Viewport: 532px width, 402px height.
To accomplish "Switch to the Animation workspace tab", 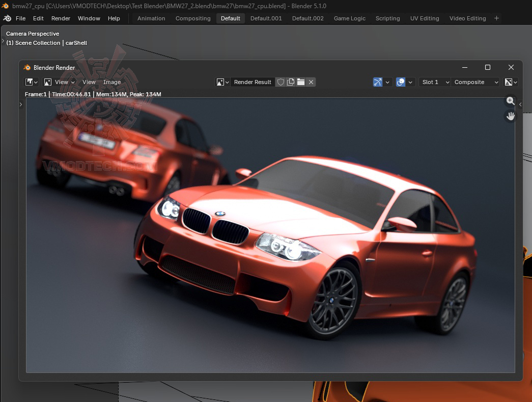I will click(151, 18).
